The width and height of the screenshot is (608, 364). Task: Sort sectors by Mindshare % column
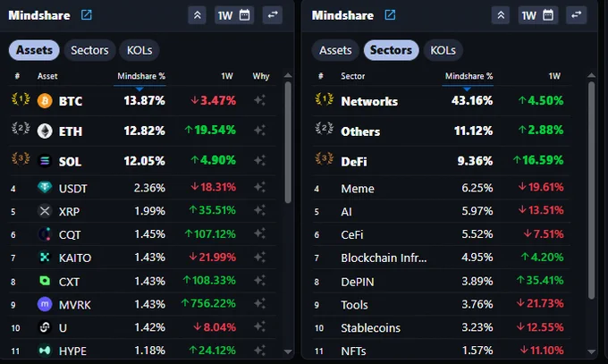[469, 76]
